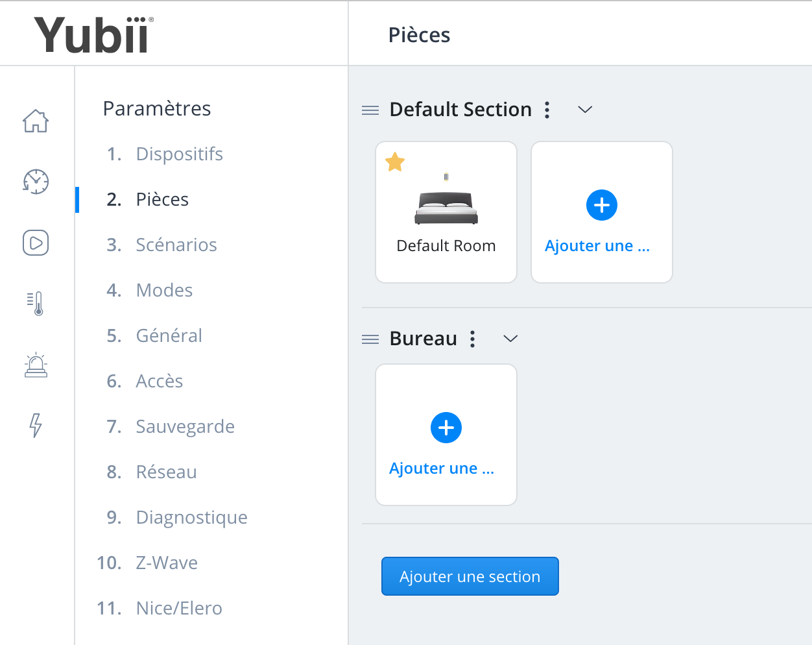Select the Scénarios settings item
Viewport: 812px width, 645px height.
pyautogui.click(x=176, y=245)
